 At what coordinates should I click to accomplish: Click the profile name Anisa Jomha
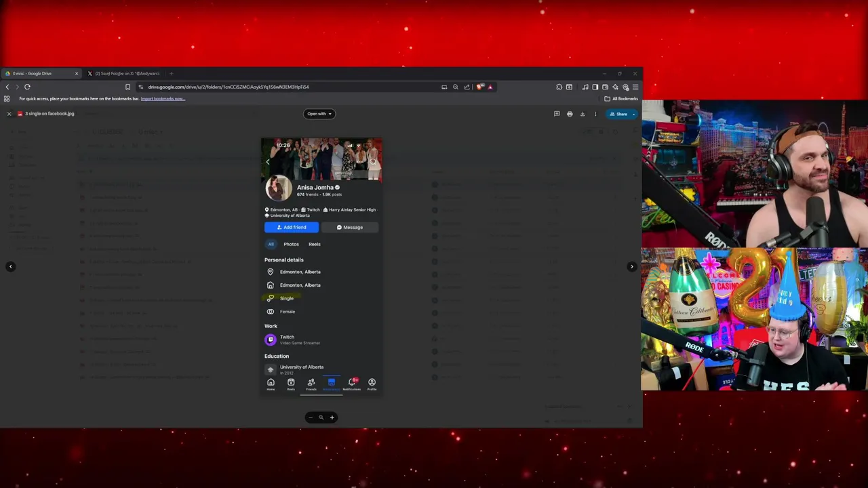(x=315, y=188)
